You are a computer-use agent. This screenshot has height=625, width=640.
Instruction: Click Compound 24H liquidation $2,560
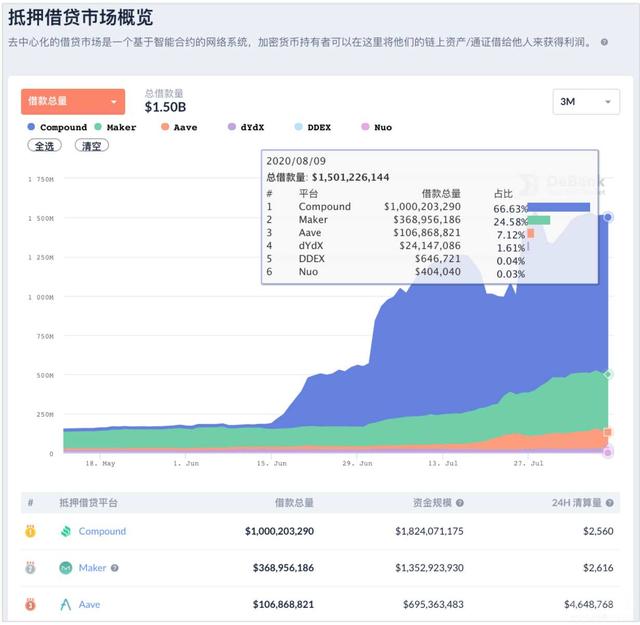tap(598, 531)
